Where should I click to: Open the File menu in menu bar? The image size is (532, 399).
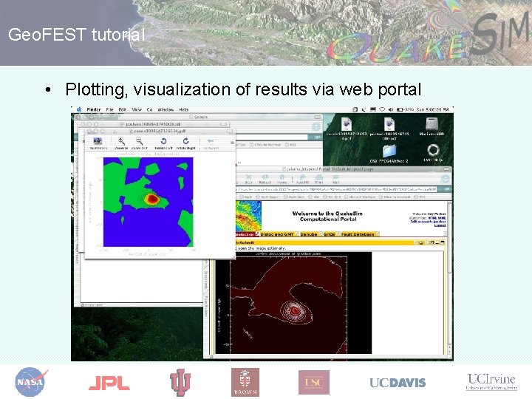point(109,109)
